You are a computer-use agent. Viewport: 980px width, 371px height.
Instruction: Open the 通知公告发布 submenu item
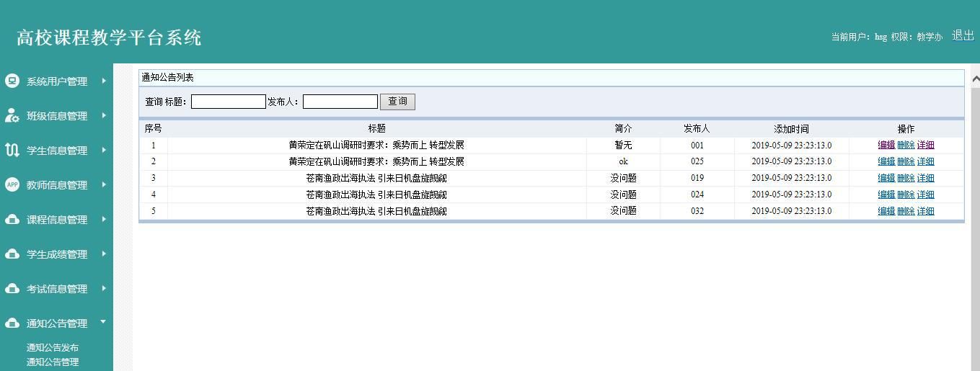[x=53, y=348]
